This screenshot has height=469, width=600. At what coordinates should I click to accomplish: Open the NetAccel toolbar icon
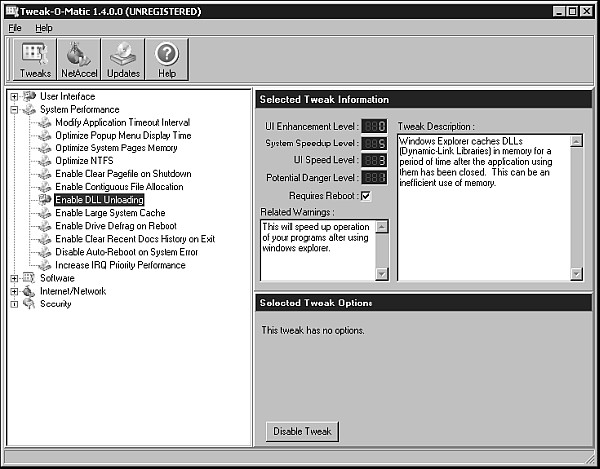coord(79,59)
